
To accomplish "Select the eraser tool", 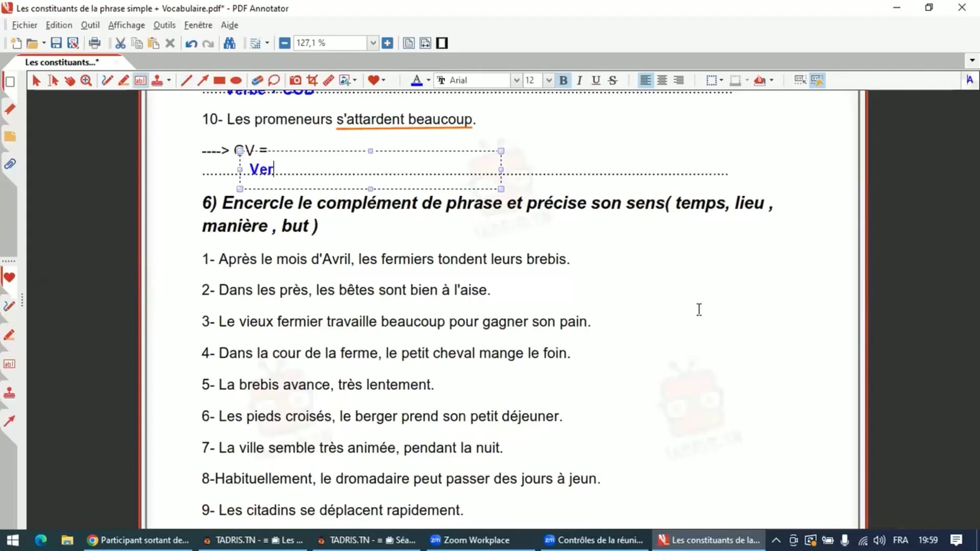I will point(257,80).
